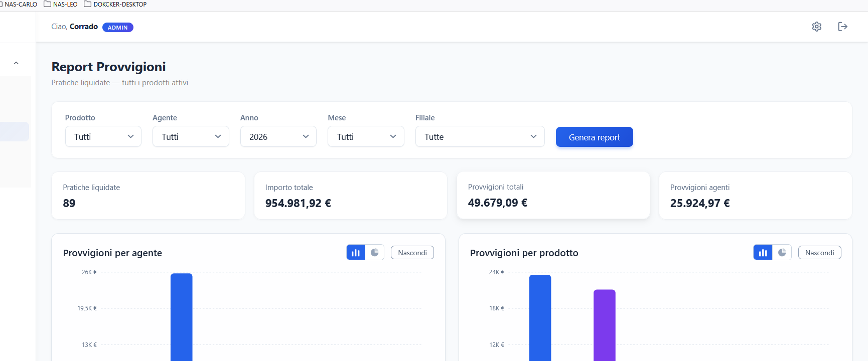Click the 24K € axis label
Screen dimensions: 868x361
497,272
